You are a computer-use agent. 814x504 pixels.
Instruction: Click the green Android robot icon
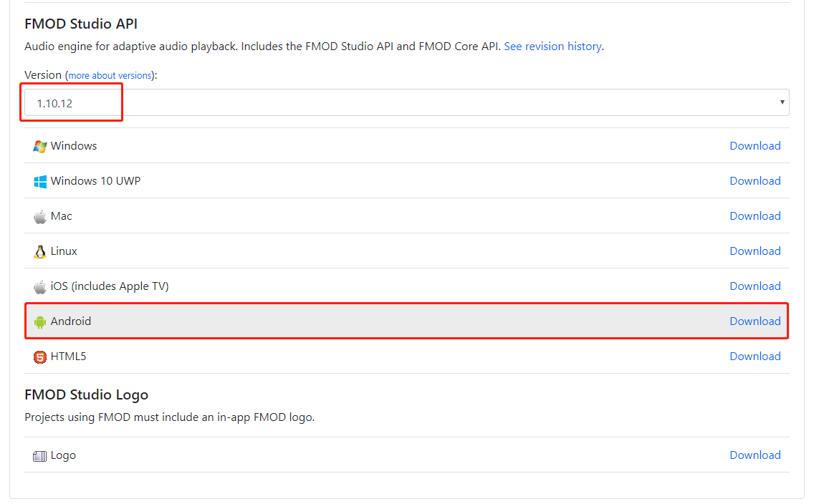pyautogui.click(x=40, y=322)
